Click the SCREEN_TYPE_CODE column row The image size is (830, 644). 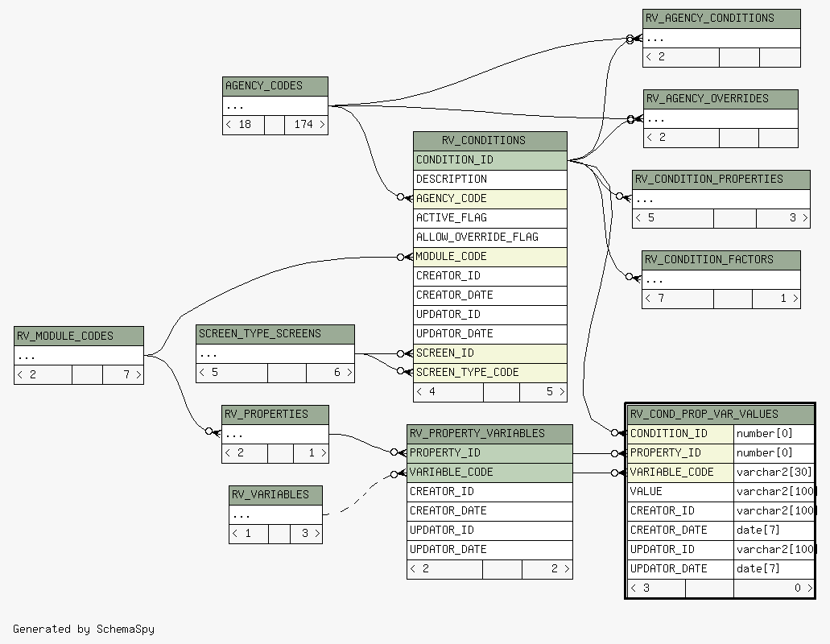click(490, 373)
